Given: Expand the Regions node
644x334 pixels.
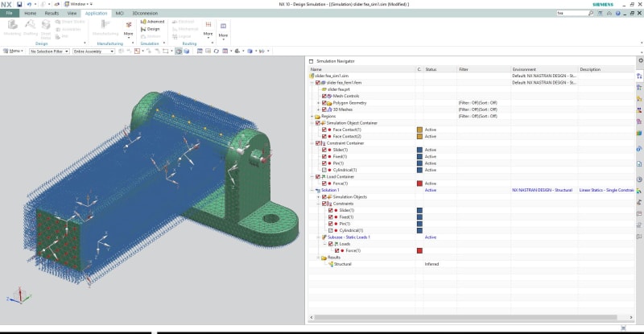Looking at the screenshot, I should [312, 116].
